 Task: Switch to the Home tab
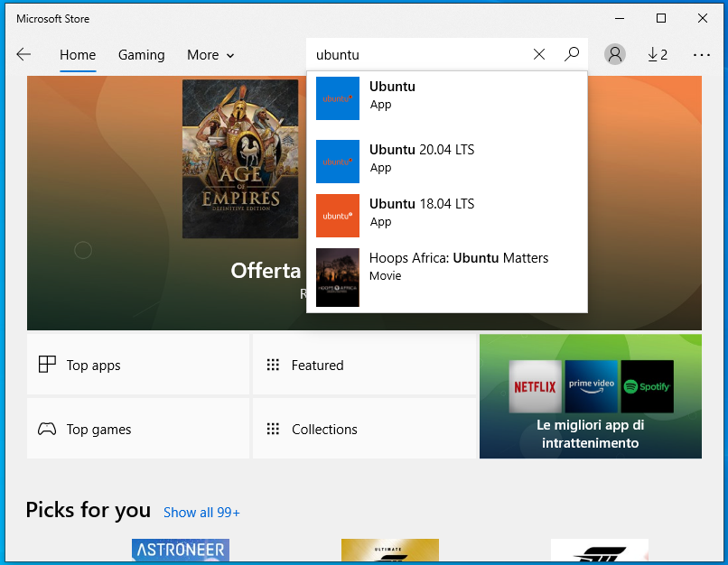(78, 55)
